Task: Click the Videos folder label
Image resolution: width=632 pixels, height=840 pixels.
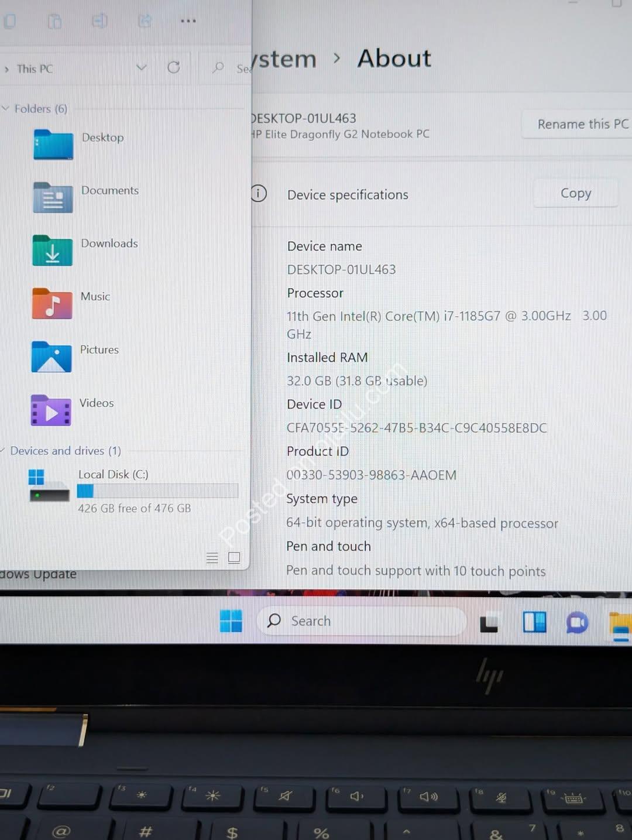Action: (x=97, y=403)
